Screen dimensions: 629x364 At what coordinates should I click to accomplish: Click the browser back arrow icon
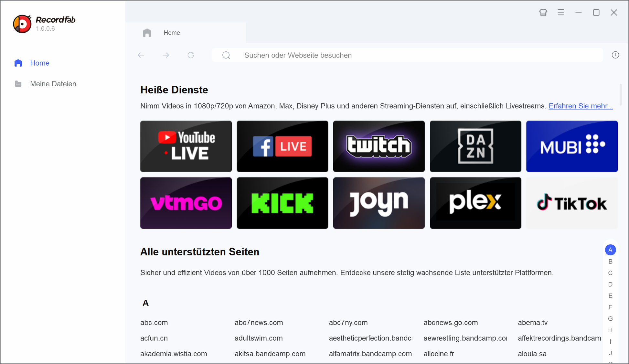pos(141,55)
